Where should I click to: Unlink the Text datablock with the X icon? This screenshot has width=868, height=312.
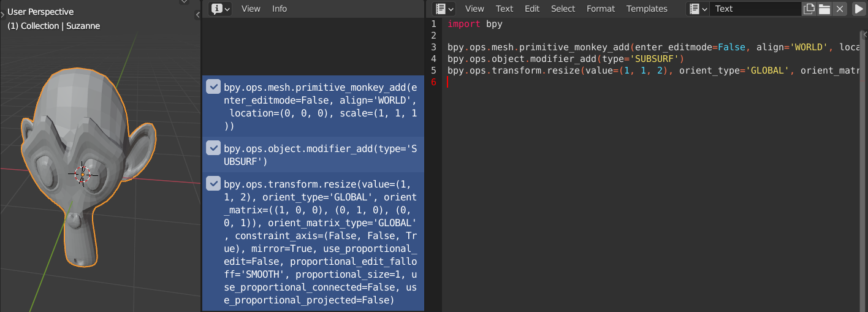point(840,9)
